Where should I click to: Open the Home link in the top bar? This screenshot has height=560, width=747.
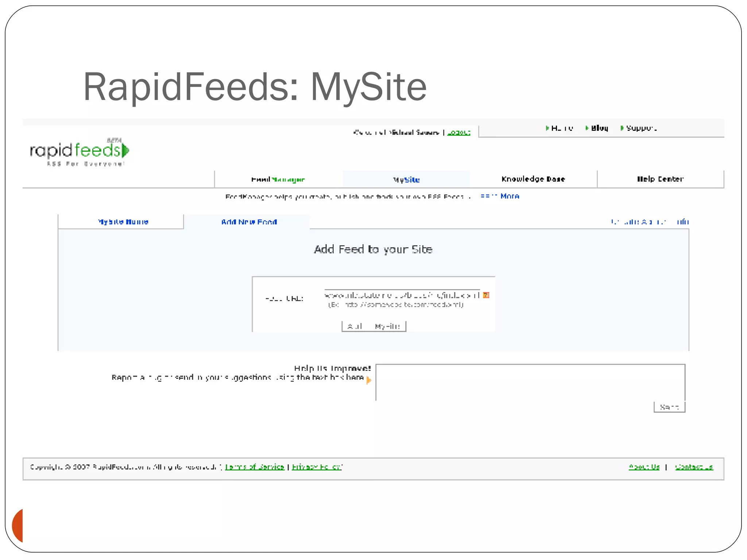coord(562,128)
